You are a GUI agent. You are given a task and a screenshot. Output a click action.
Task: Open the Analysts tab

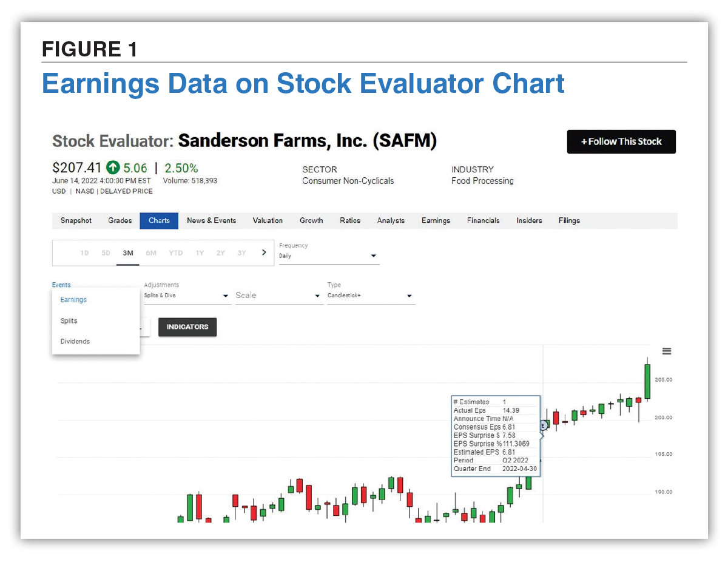(391, 220)
